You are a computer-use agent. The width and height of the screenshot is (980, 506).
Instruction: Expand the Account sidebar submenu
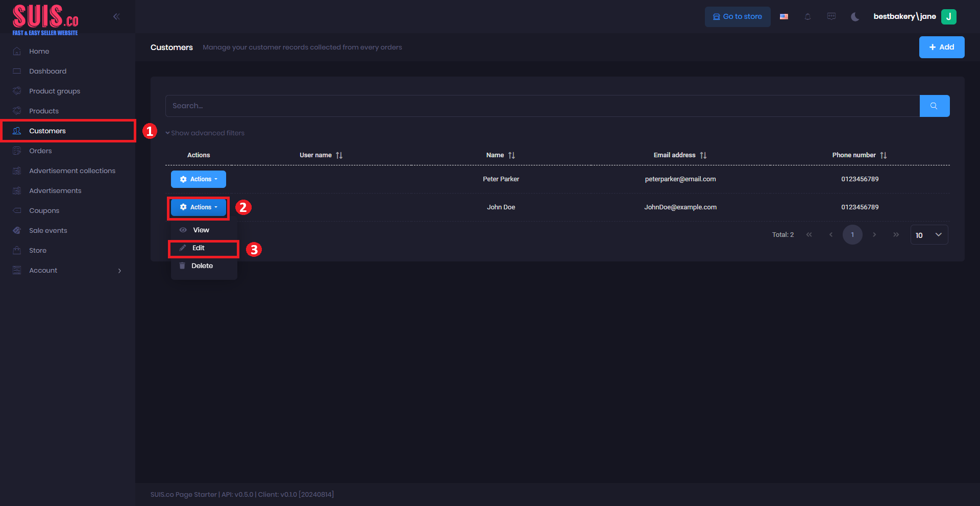coord(119,271)
